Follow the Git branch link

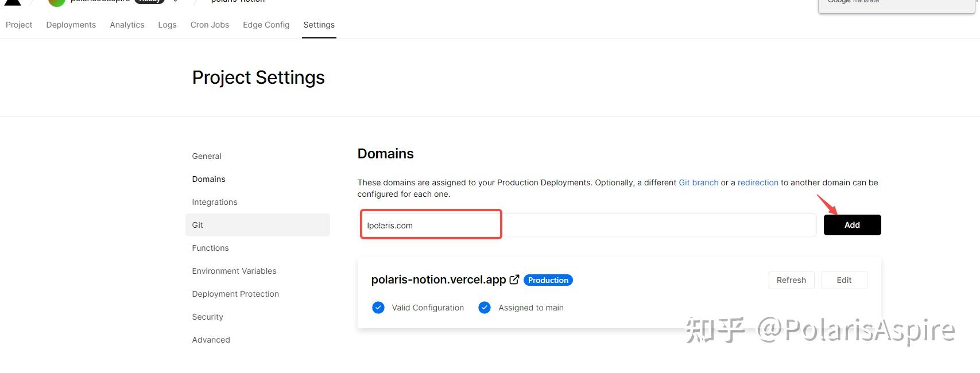click(698, 182)
